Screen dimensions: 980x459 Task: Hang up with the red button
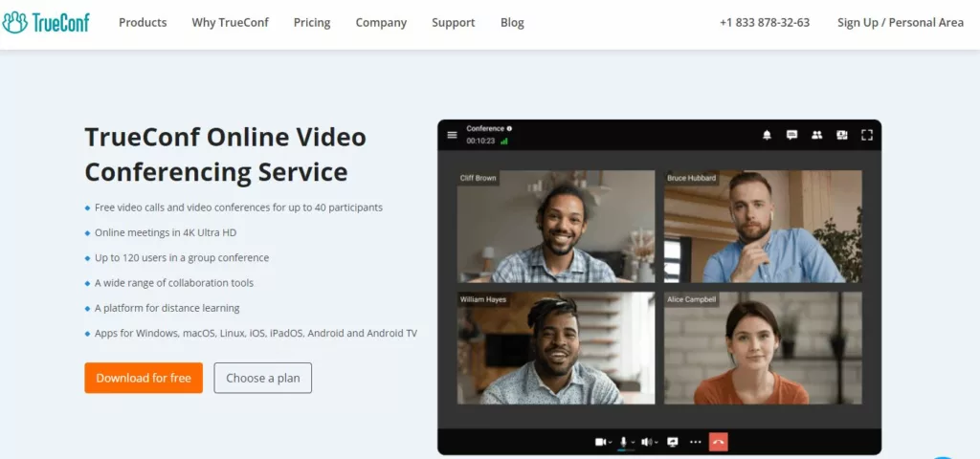click(x=718, y=442)
